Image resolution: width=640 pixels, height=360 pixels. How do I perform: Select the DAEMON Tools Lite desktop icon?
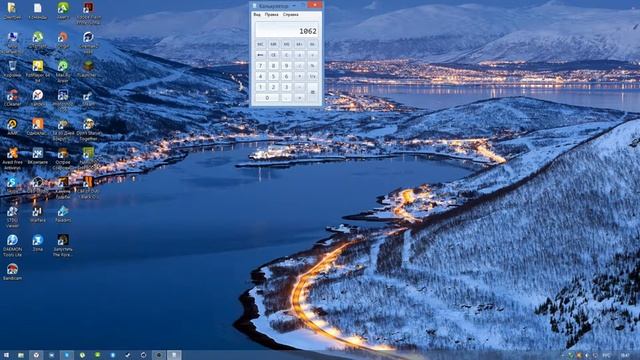pos(12,245)
